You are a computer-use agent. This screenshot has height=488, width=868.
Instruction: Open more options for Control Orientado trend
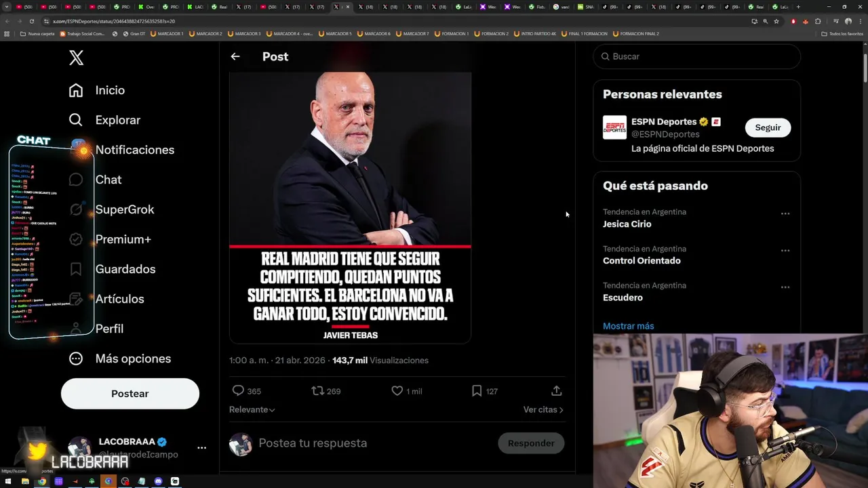point(785,250)
